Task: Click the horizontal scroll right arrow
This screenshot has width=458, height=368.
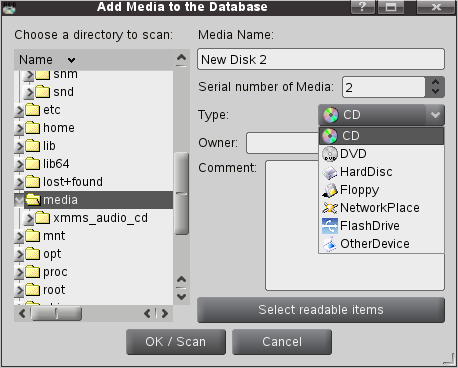Action: [x=164, y=314]
